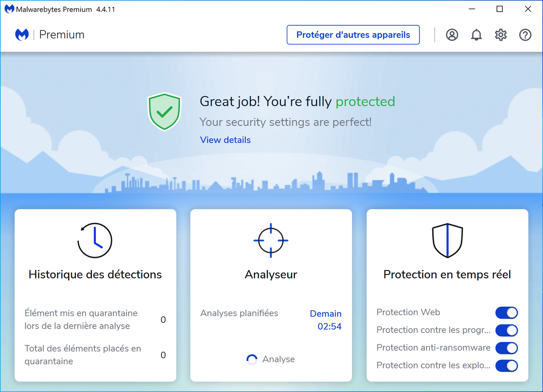Image resolution: width=543 pixels, height=392 pixels.
Task: Toggle off malware program protection
Action: point(506,330)
